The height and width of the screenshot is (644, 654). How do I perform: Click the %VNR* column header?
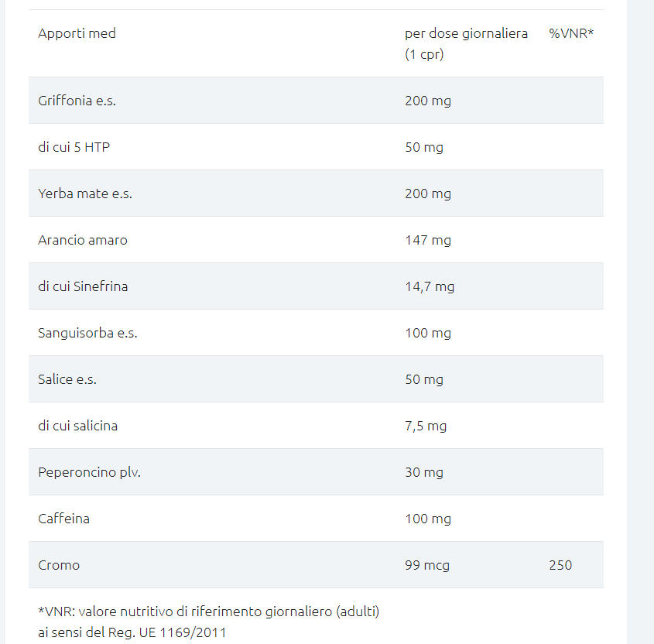(x=571, y=33)
